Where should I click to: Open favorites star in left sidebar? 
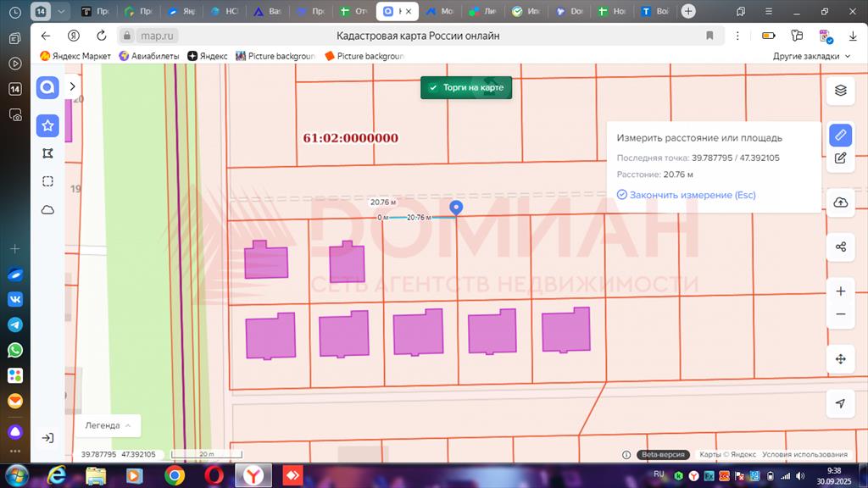tap(47, 125)
